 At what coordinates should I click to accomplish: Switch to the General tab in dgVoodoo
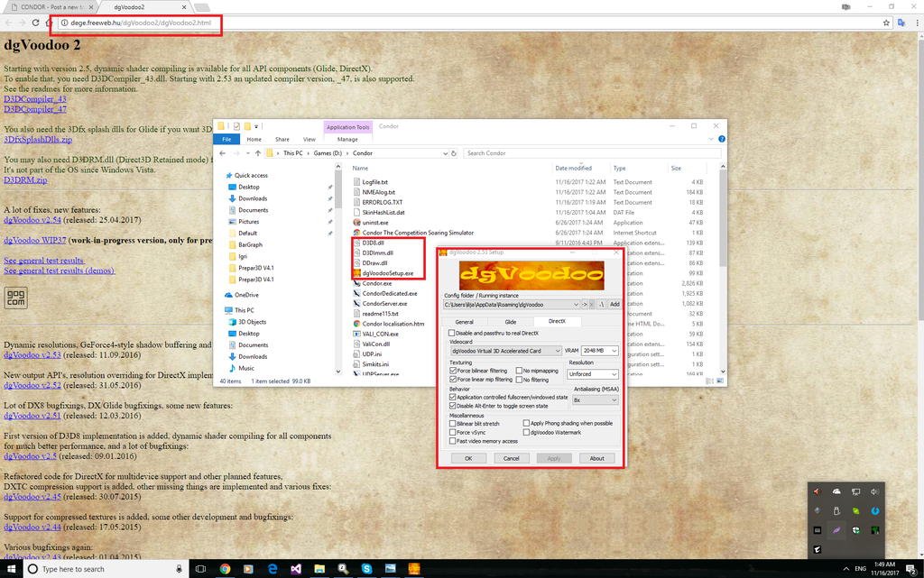(465, 322)
